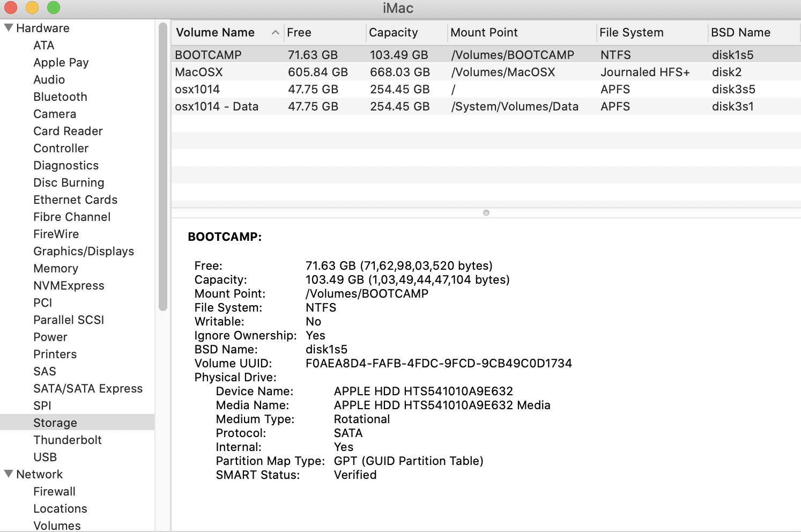
Task: Select Locations under Network
Action: click(x=60, y=508)
